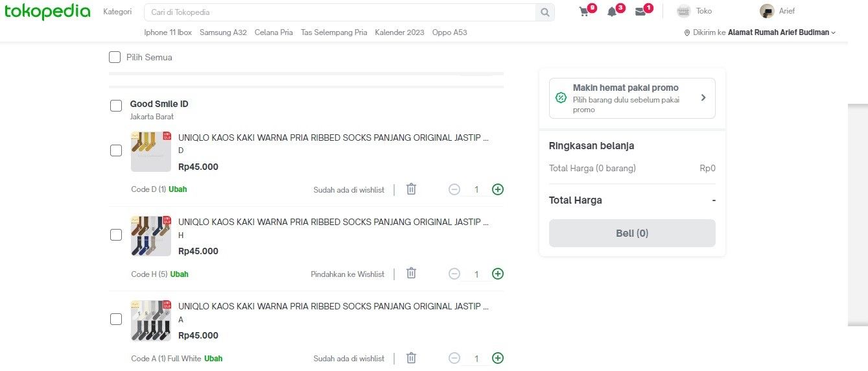Click the Cari di Tokopedia search field
Image resolution: width=868 pixels, height=371 pixels.
340,12
